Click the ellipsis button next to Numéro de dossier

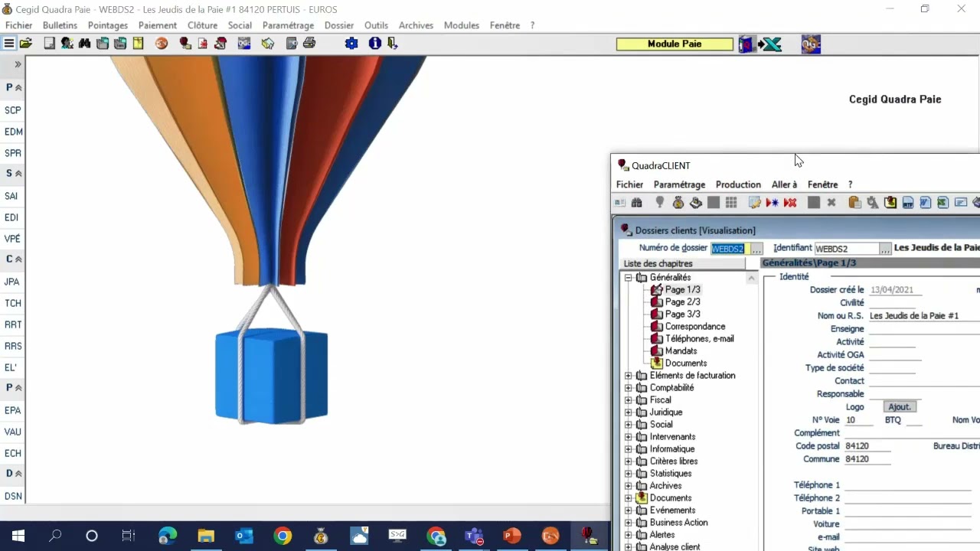pyautogui.click(x=756, y=249)
